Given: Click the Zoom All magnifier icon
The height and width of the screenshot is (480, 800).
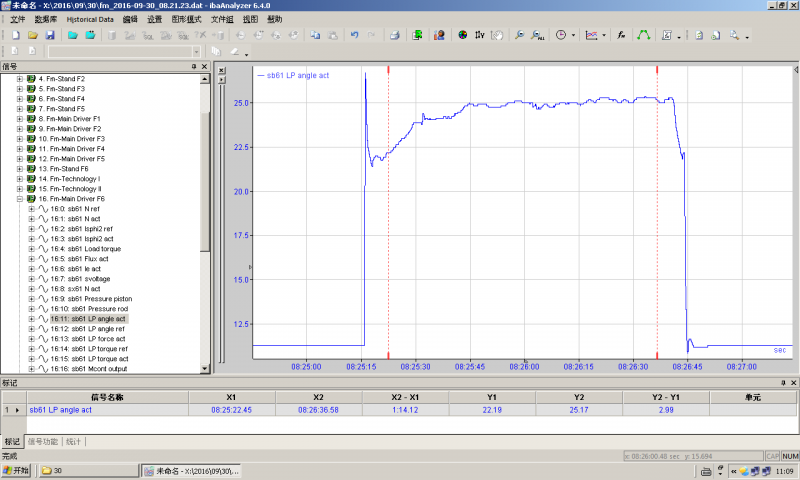Looking at the screenshot, I should coord(536,35).
